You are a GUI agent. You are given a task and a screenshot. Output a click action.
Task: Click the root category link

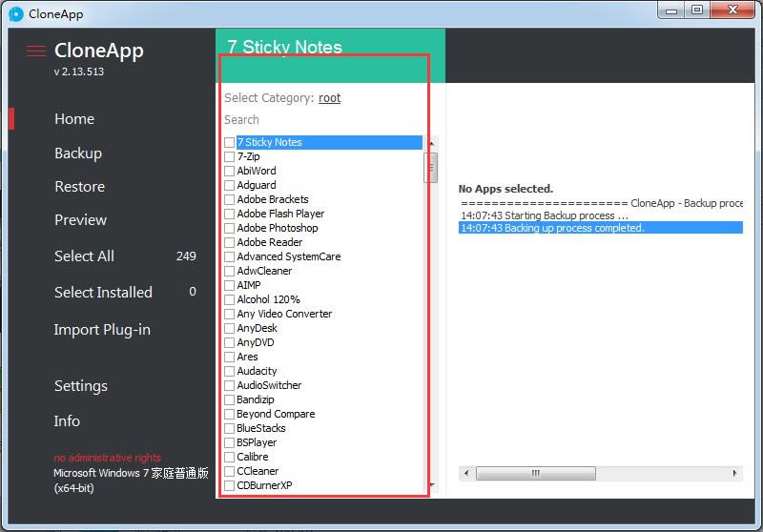click(329, 98)
